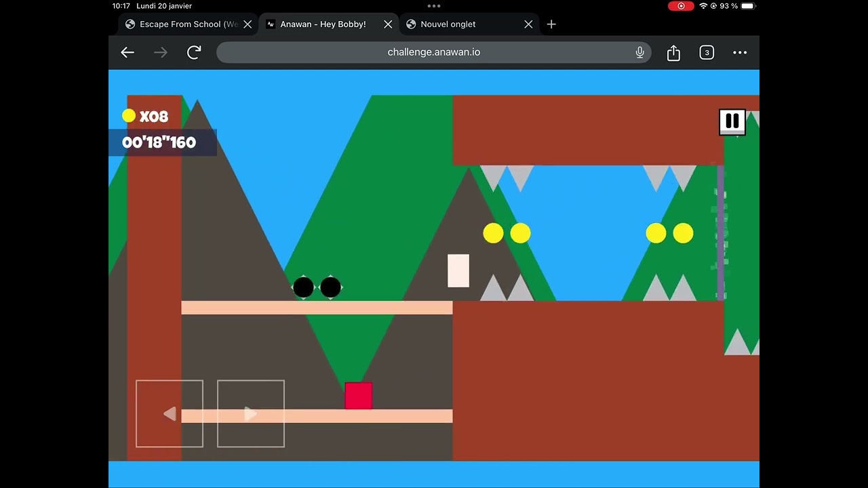Image resolution: width=868 pixels, height=488 pixels.
Task: Pause the game with the pause icon
Action: point(732,122)
